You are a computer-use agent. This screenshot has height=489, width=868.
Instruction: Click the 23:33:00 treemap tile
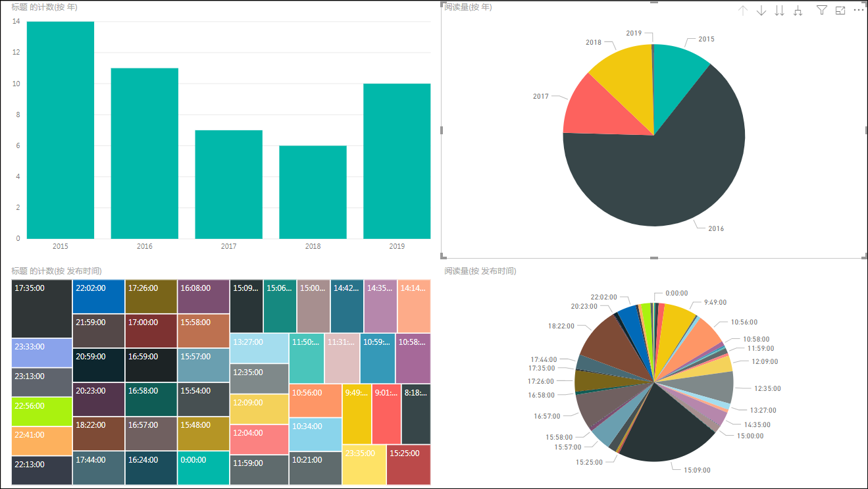42,353
